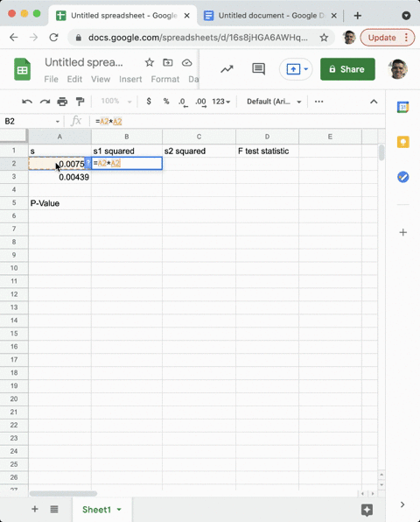Open the Chrome tab search dropdown
This screenshot has width=420, height=522.
coord(406,16)
